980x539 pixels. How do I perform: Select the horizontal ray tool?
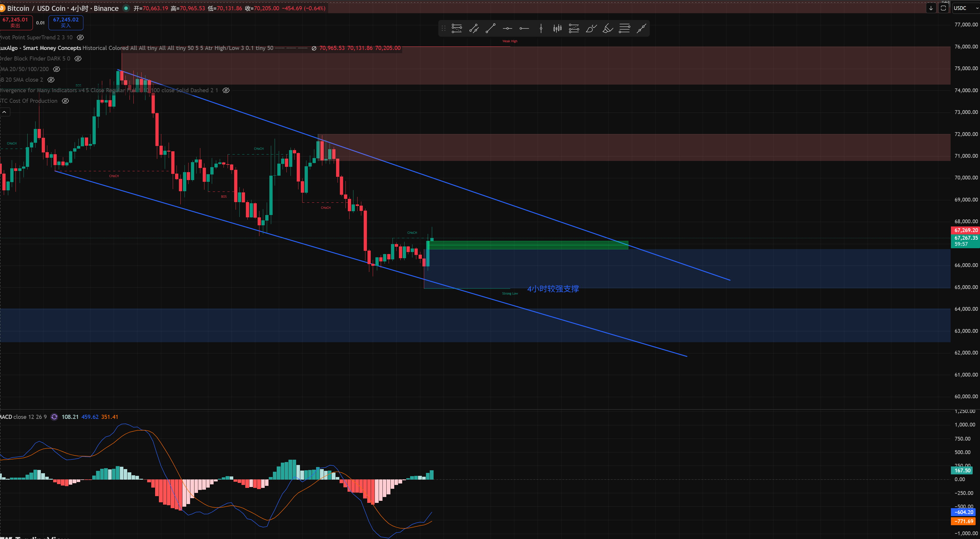[524, 28]
